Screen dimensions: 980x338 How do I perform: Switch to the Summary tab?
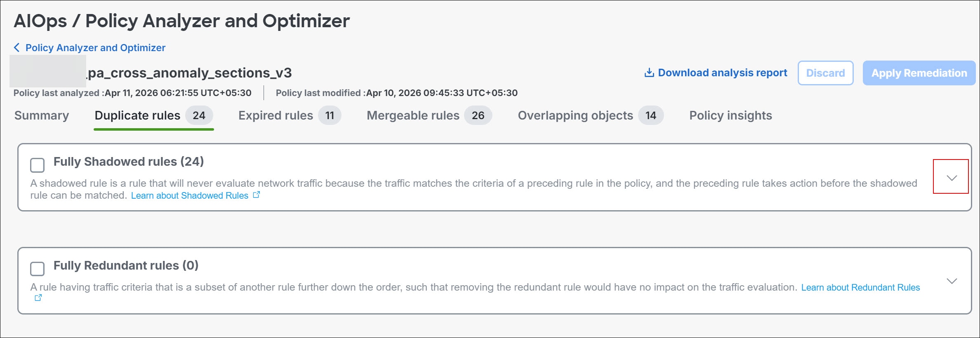[42, 115]
